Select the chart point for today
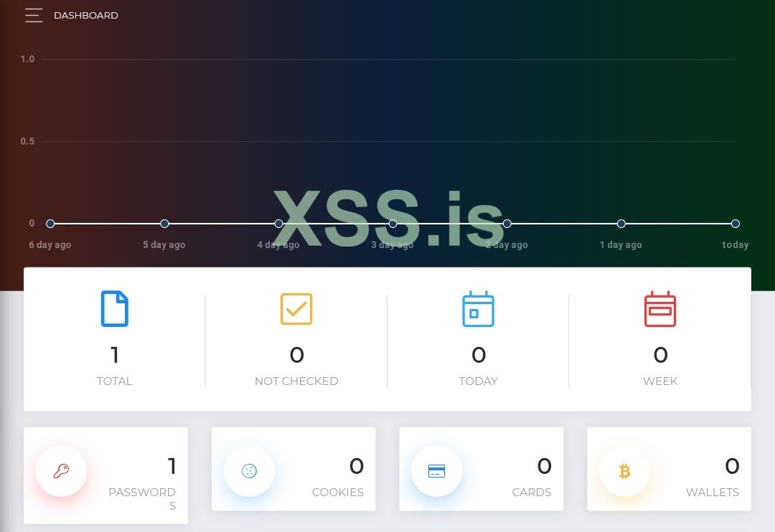Screen dimensions: 775x532 (736, 224)
